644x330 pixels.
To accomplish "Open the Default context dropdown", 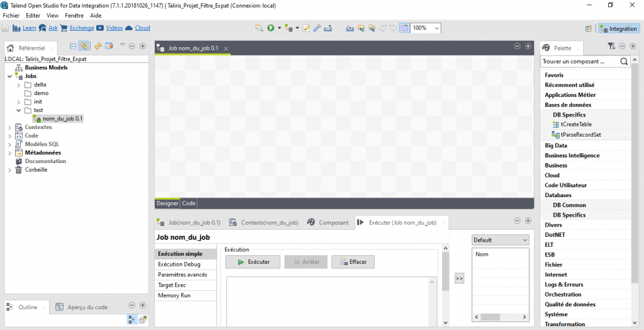I will click(x=500, y=240).
